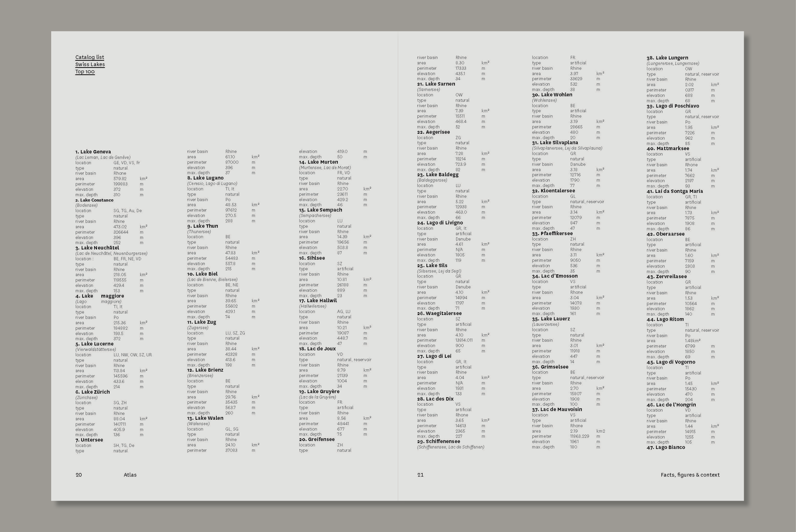Click the "Atlas" footer label

[130, 475]
